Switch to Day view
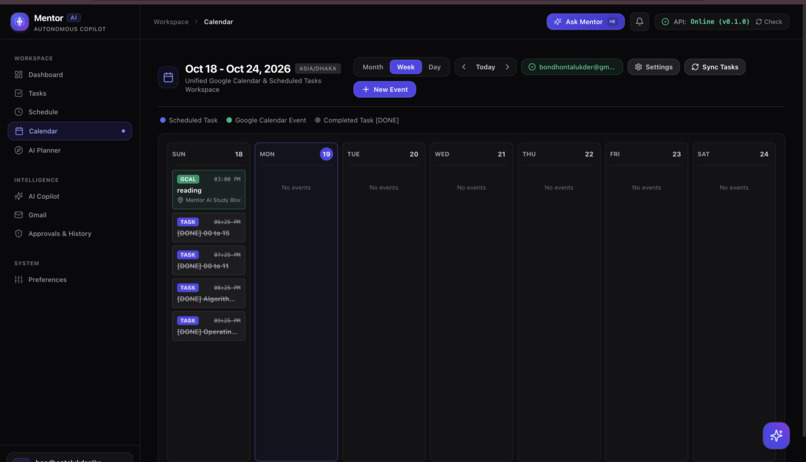The height and width of the screenshot is (462, 806). pyautogui.click(x=434, y=67)
